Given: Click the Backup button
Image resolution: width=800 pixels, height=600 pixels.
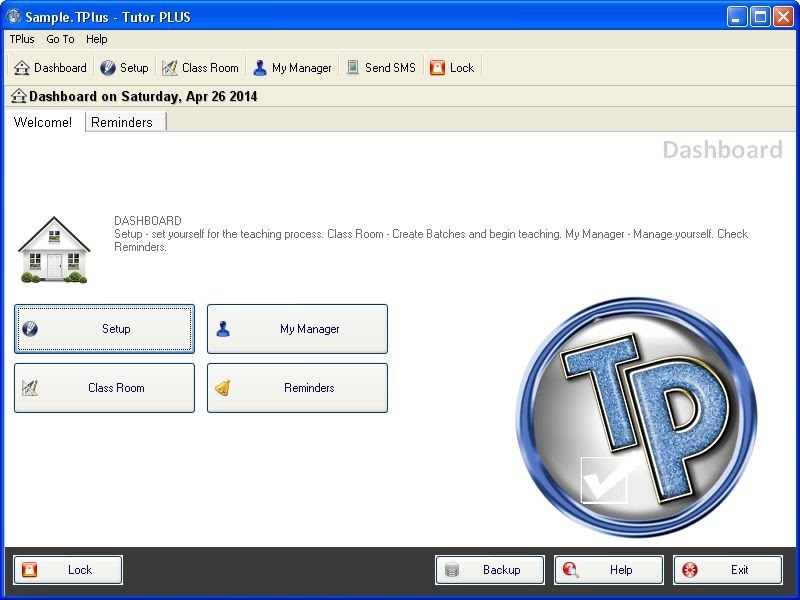Looking at the screenshot, I should click(490, 570).
